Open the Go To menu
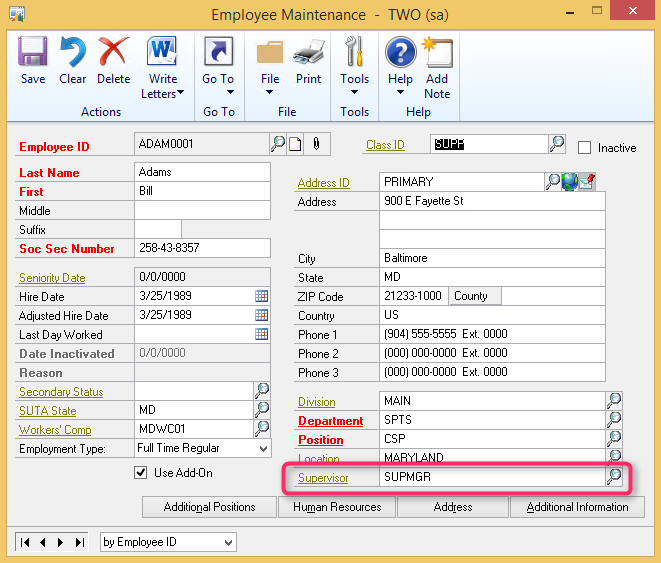 [218, 68]
